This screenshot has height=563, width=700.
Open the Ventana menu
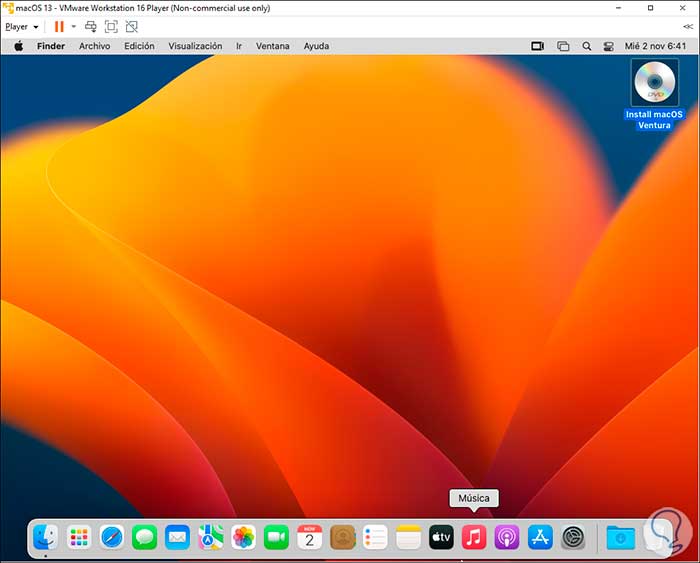point(272,46)
